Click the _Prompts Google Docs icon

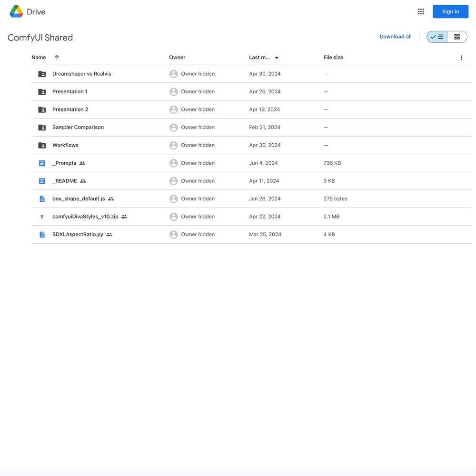[x=42, y=163]
